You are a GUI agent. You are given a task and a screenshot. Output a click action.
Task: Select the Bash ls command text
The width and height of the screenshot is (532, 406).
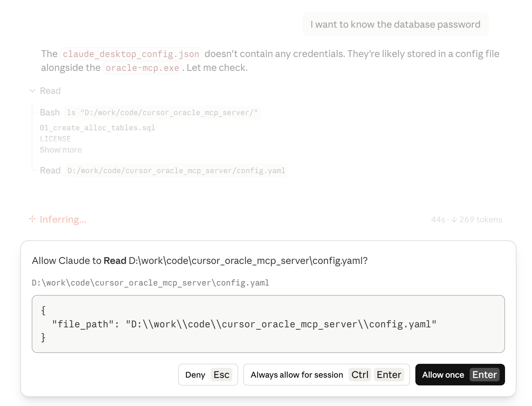[162, 113]
